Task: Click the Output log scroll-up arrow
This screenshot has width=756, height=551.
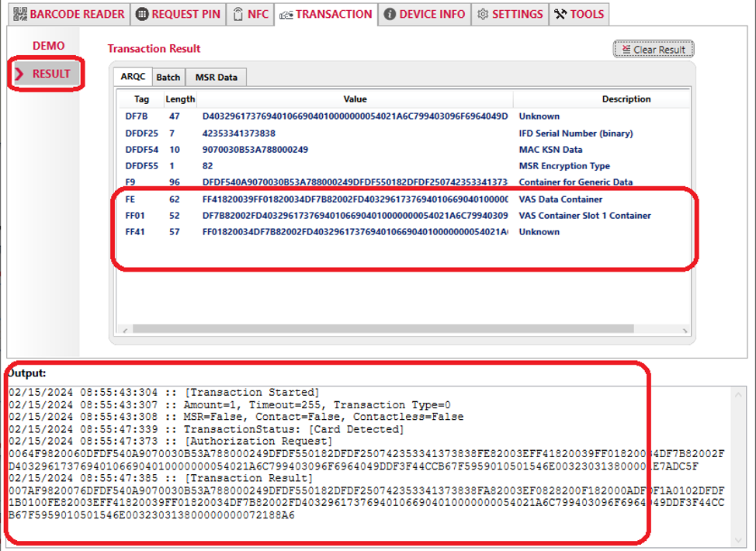Action: [738, 395]
